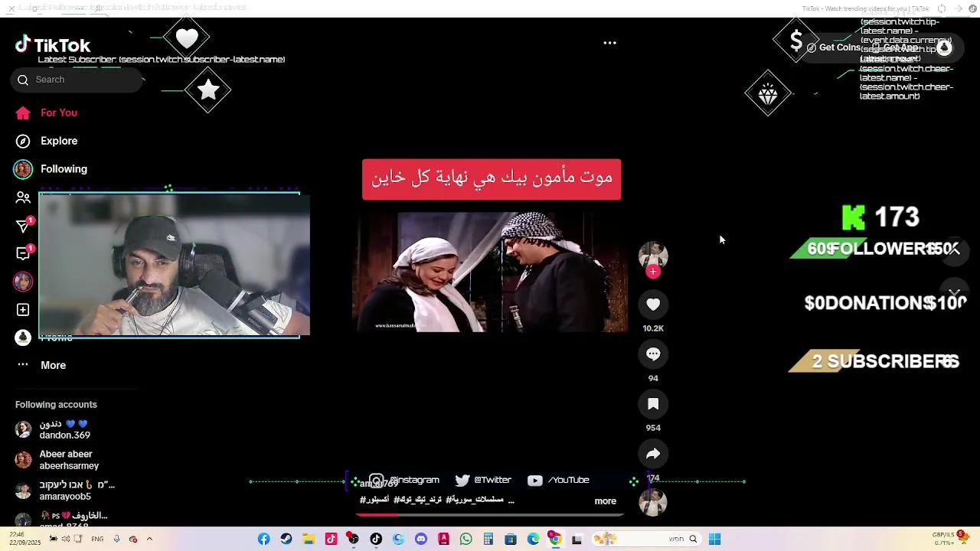This screenshot has height=551, width=980.
Task: Open WhatsApp from the taskbar
Action: click(465, 540)
